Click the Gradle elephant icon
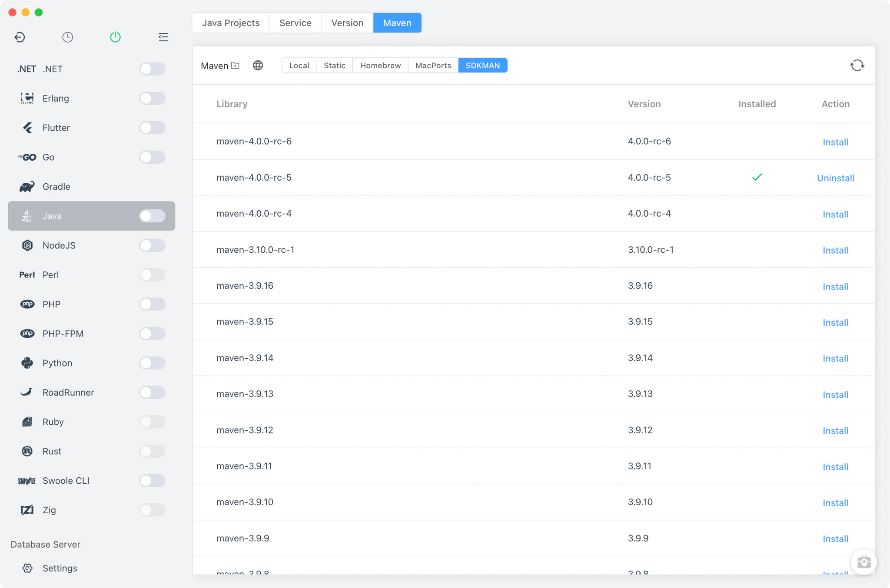The width and height of the screenshot is (890, 588). tap(27, 187)
